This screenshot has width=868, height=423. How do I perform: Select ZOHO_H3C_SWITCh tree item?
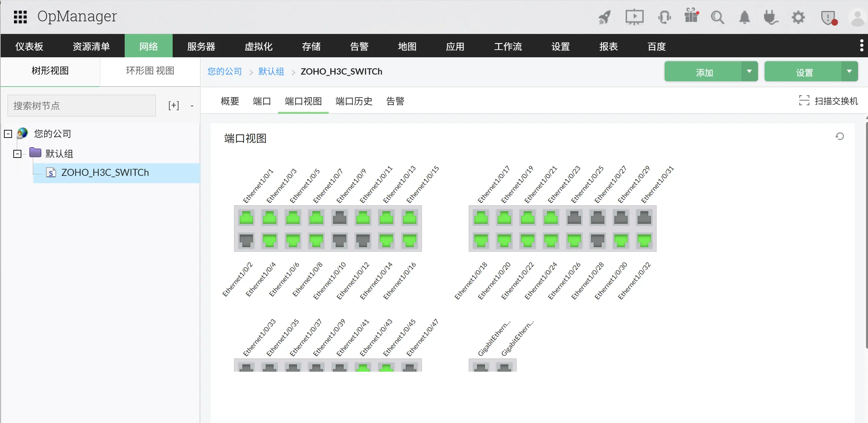105,173
